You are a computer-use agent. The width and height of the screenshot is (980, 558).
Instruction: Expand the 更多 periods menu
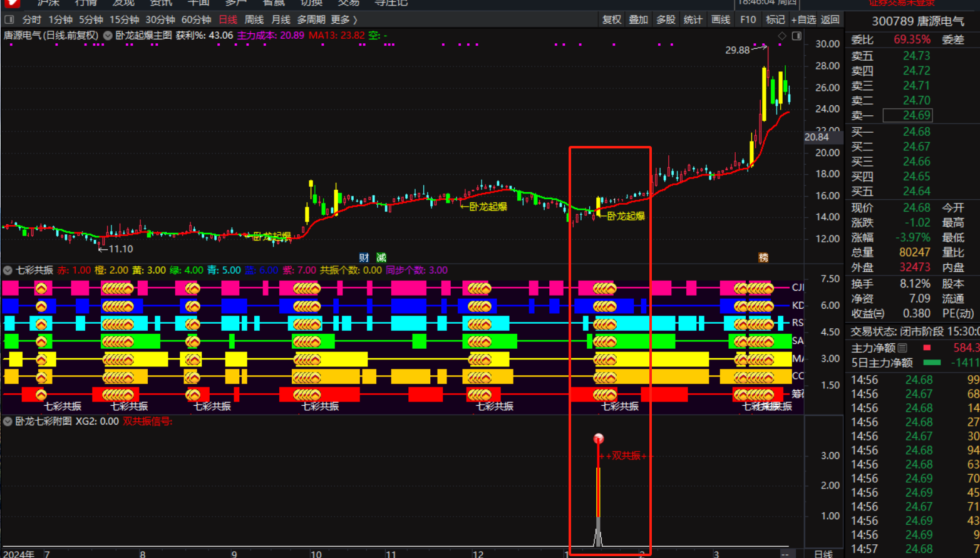[x=344, y=20]
